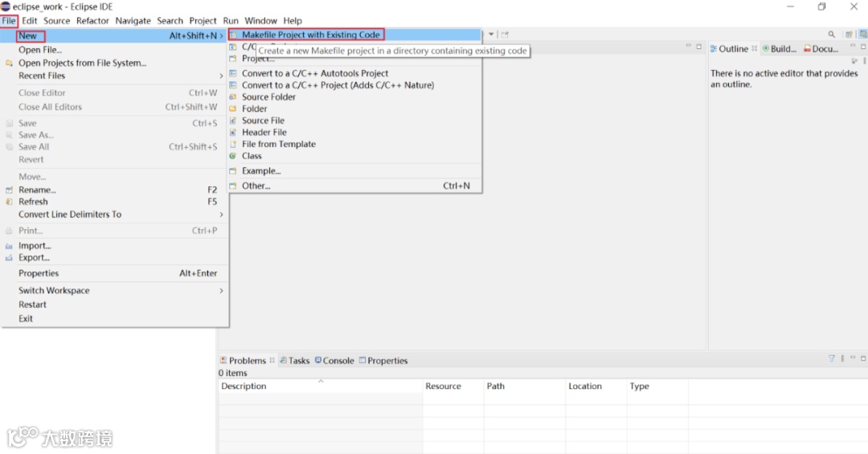Click the green Class icon
The width and height of the screenshot is (868, 454).
pyautogui.click(x=233, y=156)
